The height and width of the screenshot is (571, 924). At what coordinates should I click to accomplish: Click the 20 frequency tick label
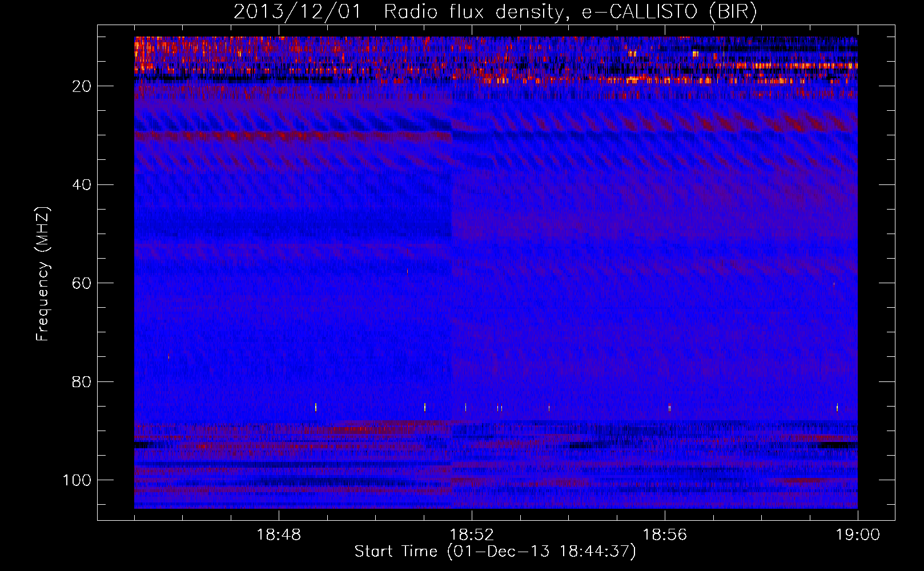click(82, 86)
